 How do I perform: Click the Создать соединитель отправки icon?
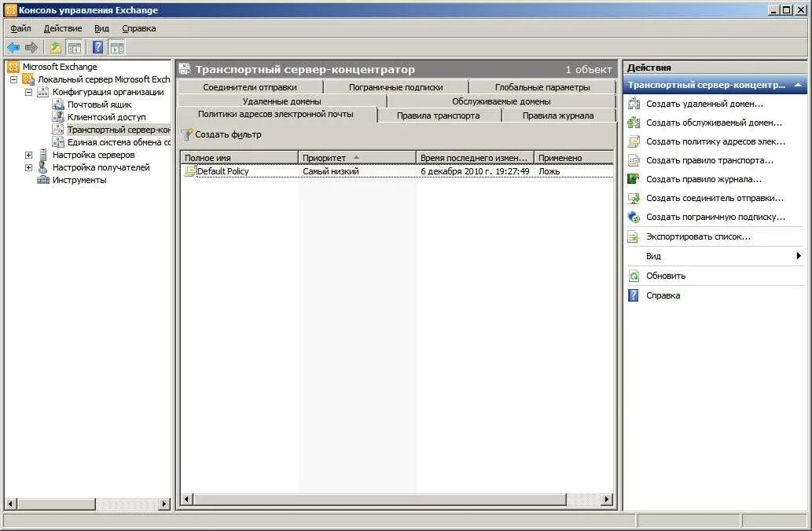pyautogui.click(x=634, y=198)
